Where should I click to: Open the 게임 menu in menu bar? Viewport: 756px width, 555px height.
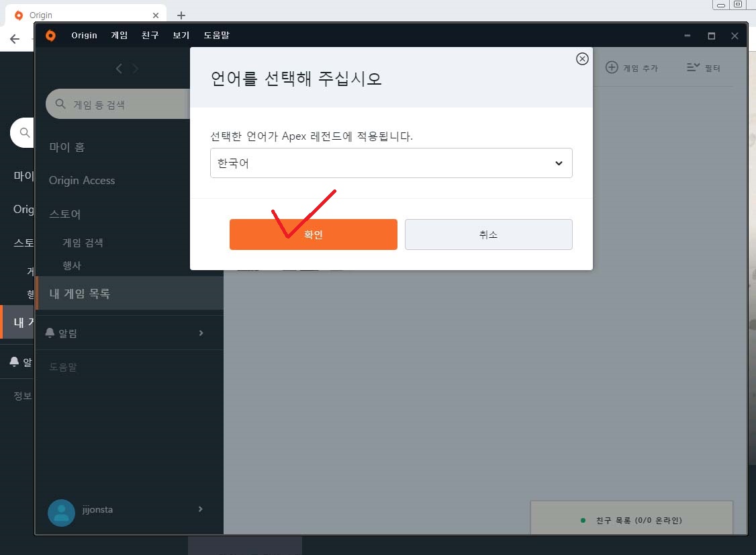[x=120, y=36]
